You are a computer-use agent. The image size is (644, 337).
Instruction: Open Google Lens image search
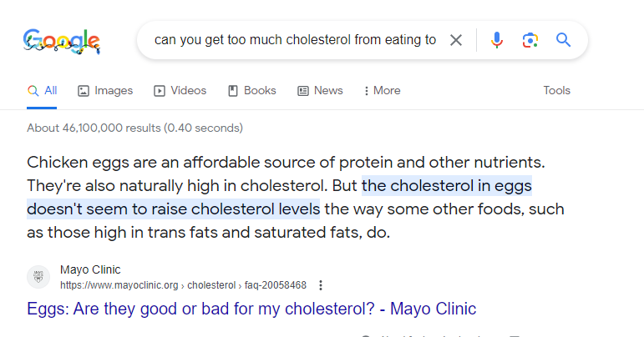(x=530, y=40)
